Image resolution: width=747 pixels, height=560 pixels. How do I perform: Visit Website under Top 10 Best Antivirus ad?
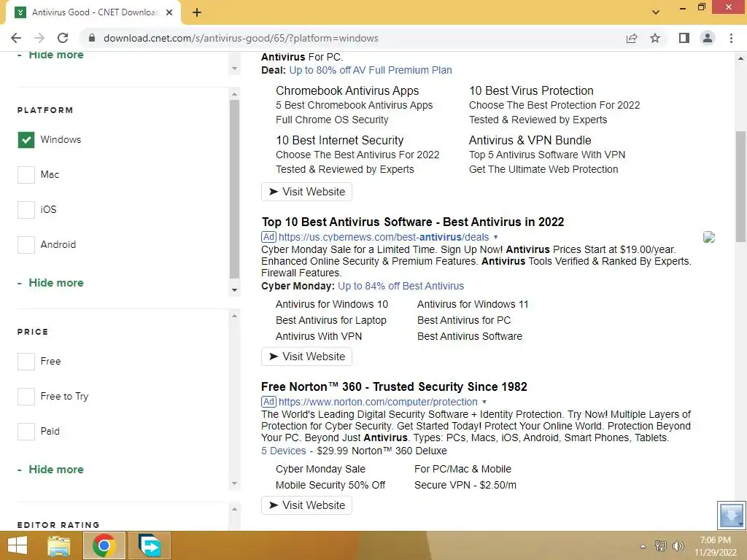(307, 357)
